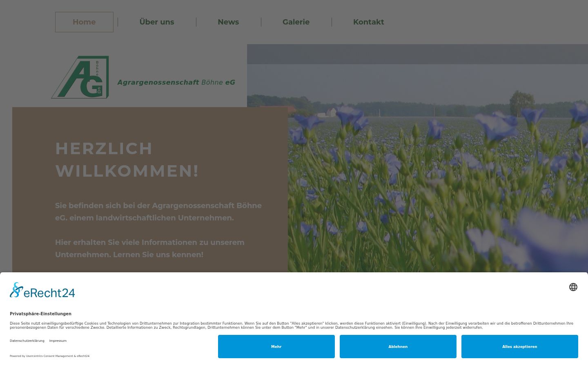Open the Home menu item

[x=84, y=22]
